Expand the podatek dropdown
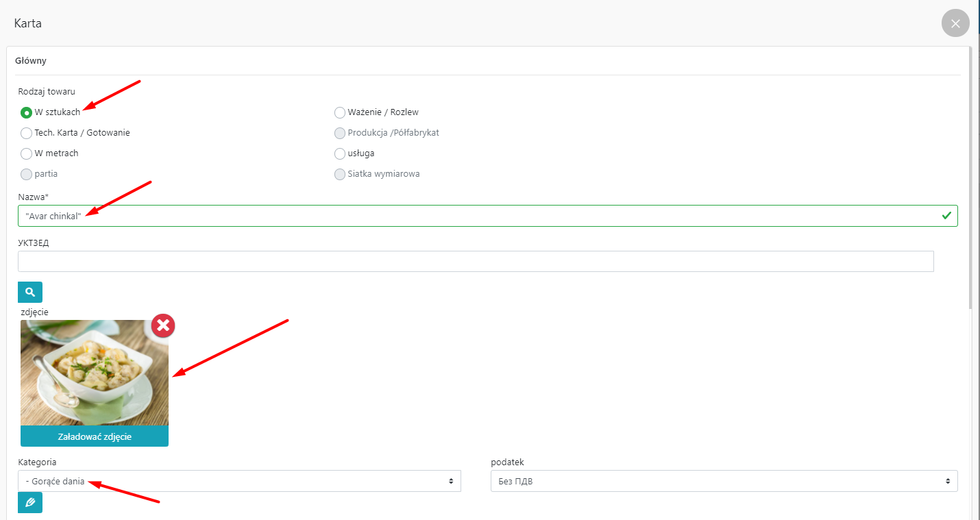The image size is (980, 520). pyautogui.click(x=724, y=481)
